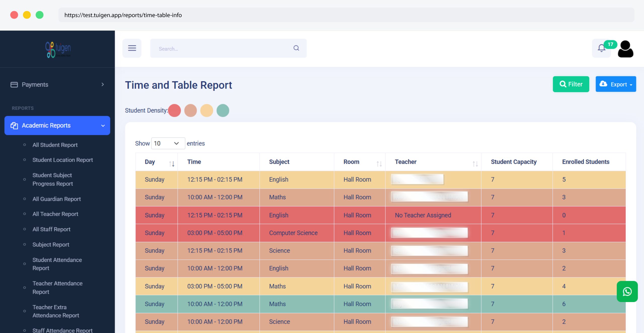Sort the table by the Day column
The image size is (644, 333).
click(x=172, y=163)
